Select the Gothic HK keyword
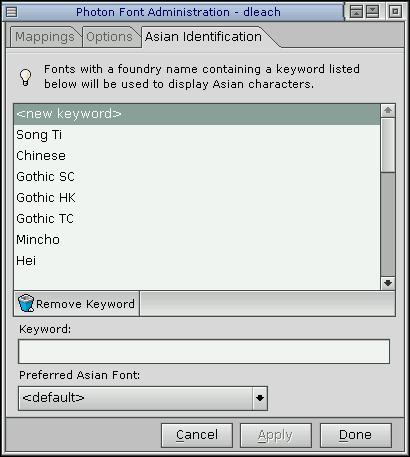 (x=197, y=198)
